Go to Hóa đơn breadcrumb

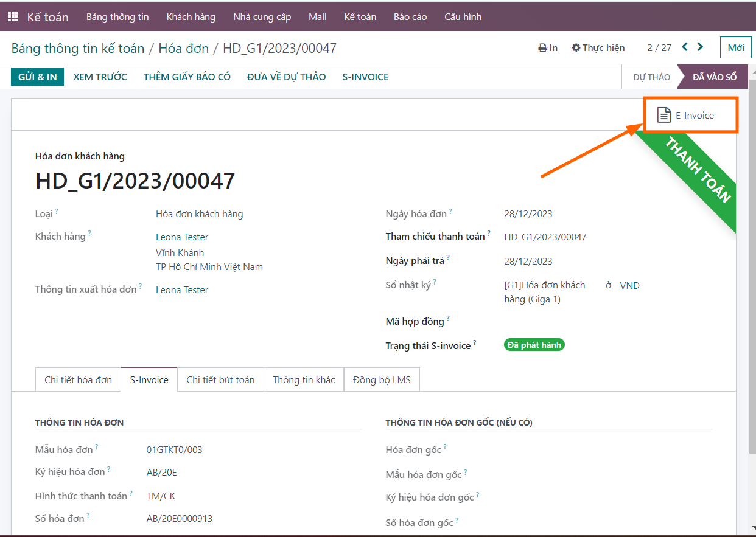pos(184,48)
